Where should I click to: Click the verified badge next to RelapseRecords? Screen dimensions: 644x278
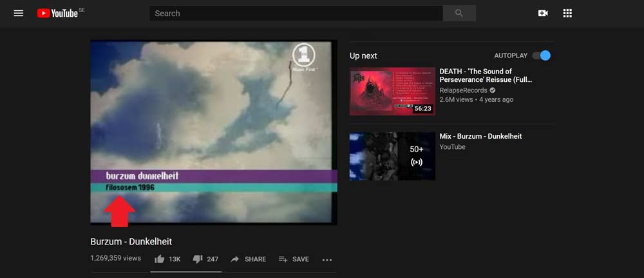point(493,90)
